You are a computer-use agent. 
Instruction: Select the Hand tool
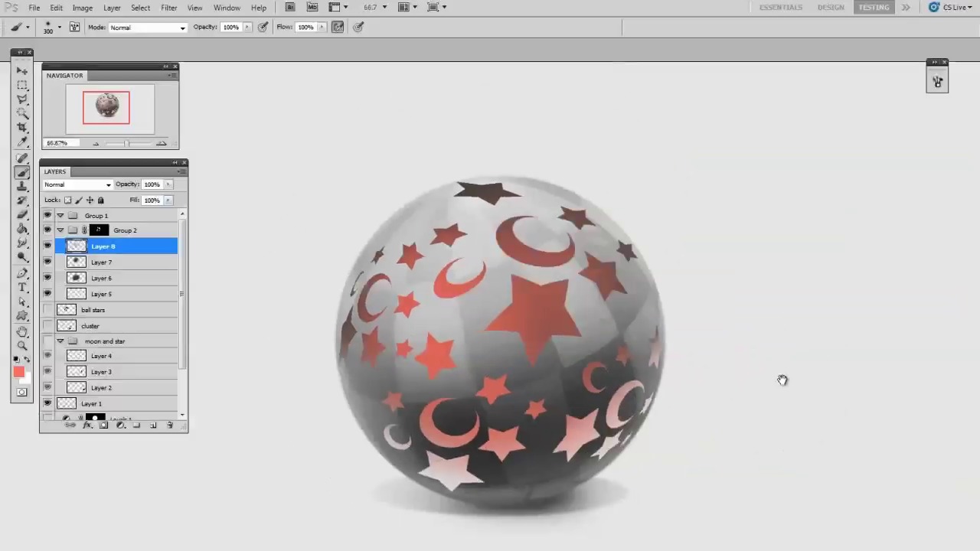[22, 332]
